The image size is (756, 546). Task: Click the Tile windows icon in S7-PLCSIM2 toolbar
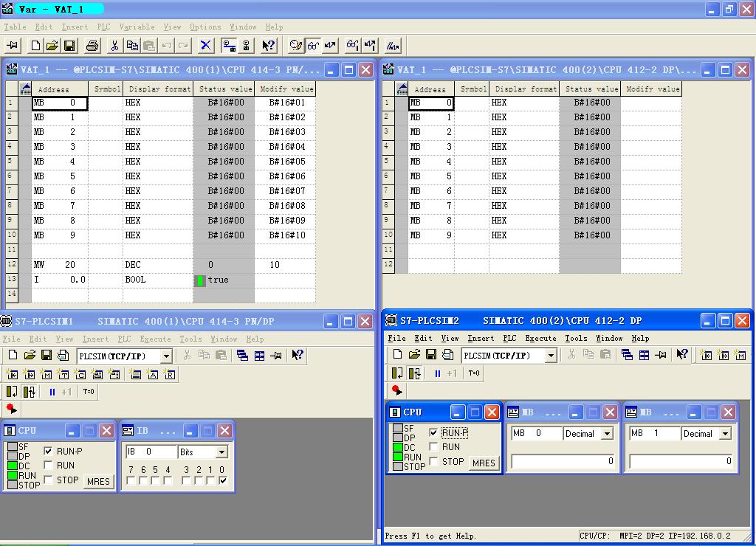pyautogui.click(x=644, y=355)
